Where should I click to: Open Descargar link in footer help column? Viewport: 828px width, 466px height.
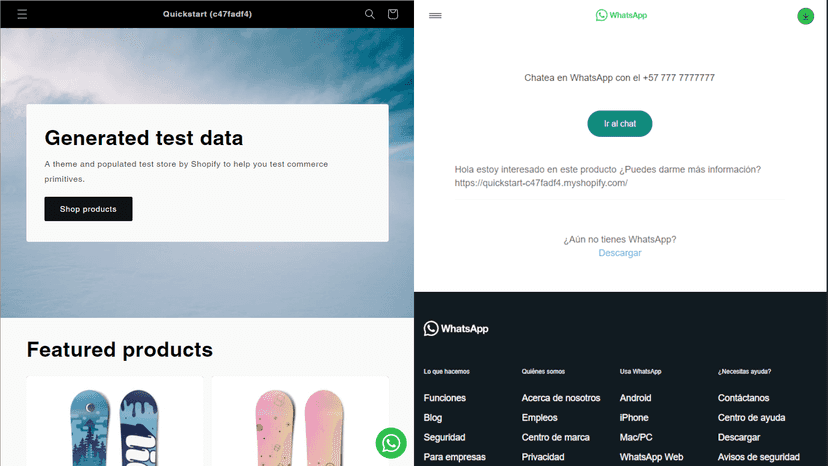tap(739, 437)
